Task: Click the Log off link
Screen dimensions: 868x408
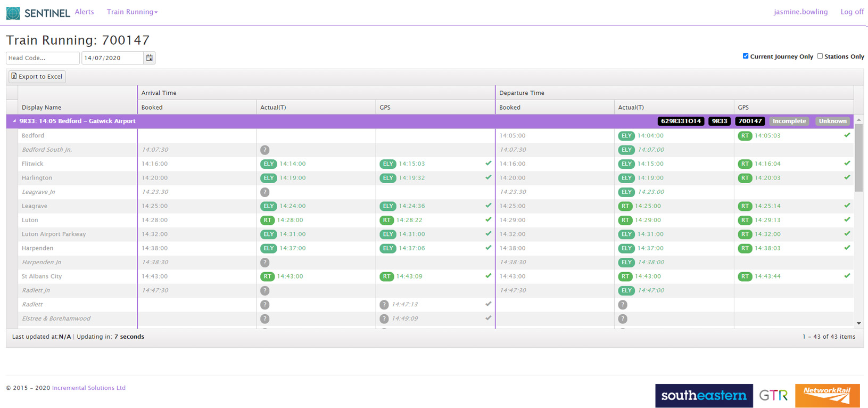Action: 852,12
